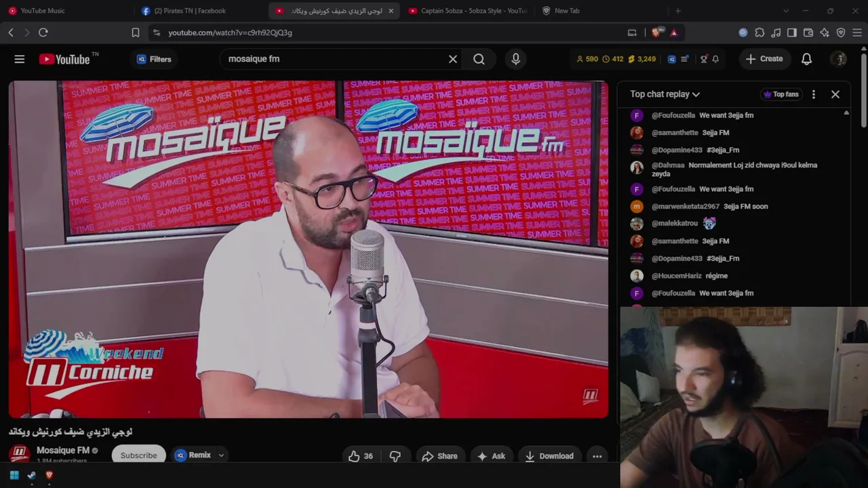Open site settings icon beside the URL
Viewport: 868px width, 488px height.
click(x=157, y=33)
